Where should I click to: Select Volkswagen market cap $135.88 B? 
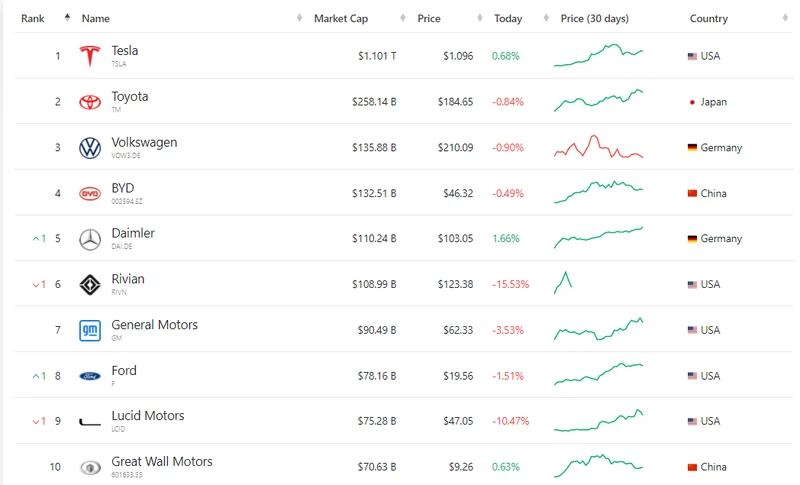point(374,147)
